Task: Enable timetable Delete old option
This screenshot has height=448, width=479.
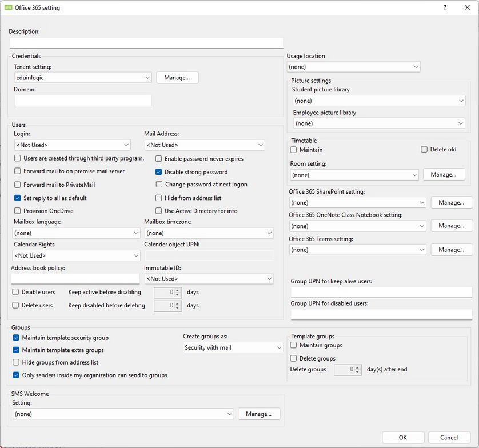Action: 424,150
